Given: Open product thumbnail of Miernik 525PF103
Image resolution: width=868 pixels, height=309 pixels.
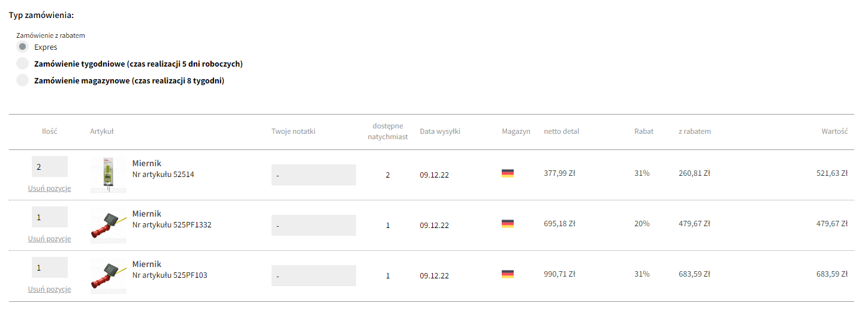Looking at the screenshot, I should tap(108, 275).
